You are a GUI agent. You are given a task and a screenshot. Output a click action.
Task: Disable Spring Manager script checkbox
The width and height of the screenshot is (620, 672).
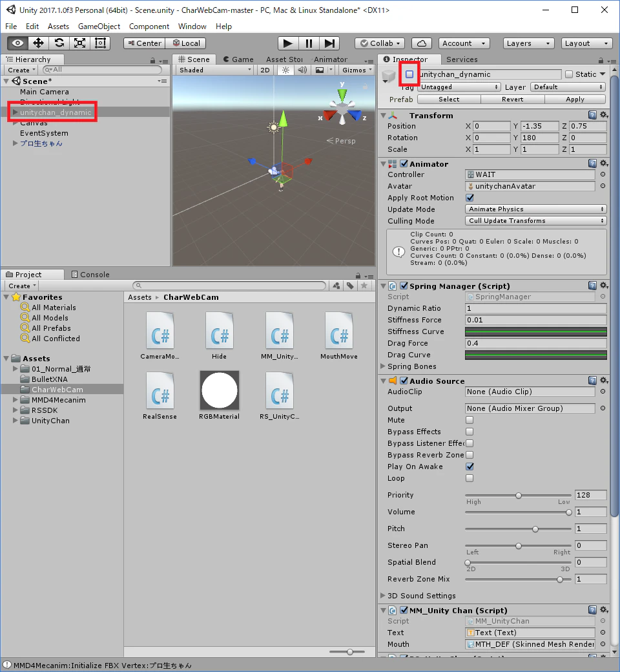(x=404, y=286)
